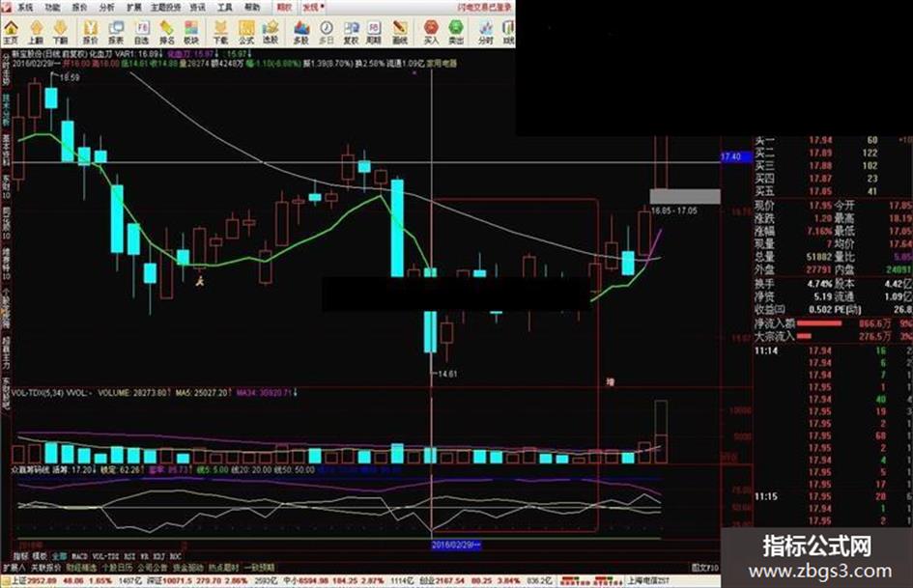Click the green 卖出 sell icon
913x588 pixels.
(x=456, y=32)
